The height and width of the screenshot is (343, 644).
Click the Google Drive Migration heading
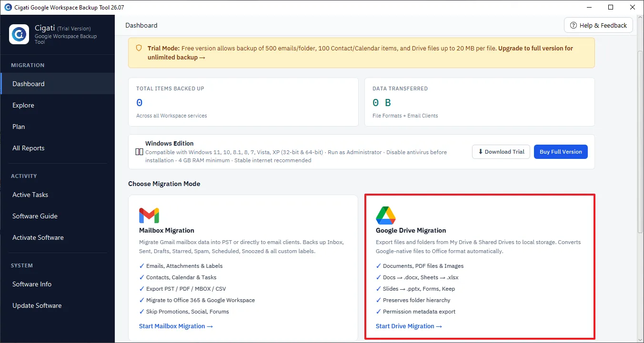point(411,230)
